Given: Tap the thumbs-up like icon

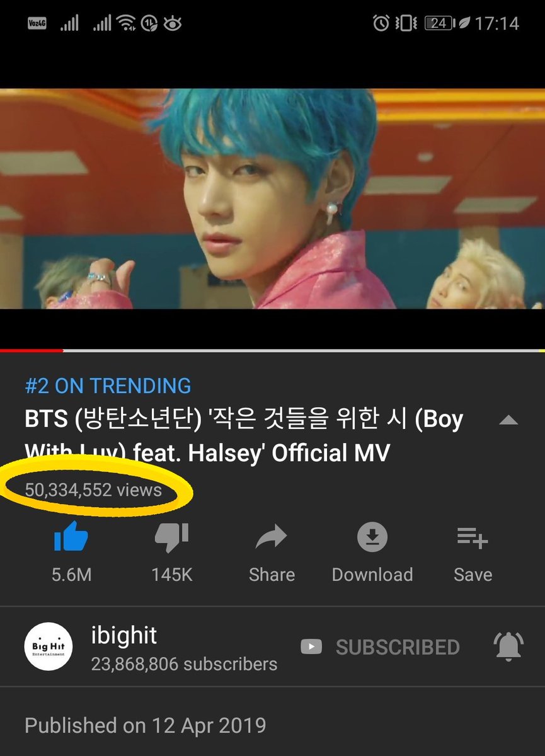Looking at the screenshot, I should tap(71, 538).
